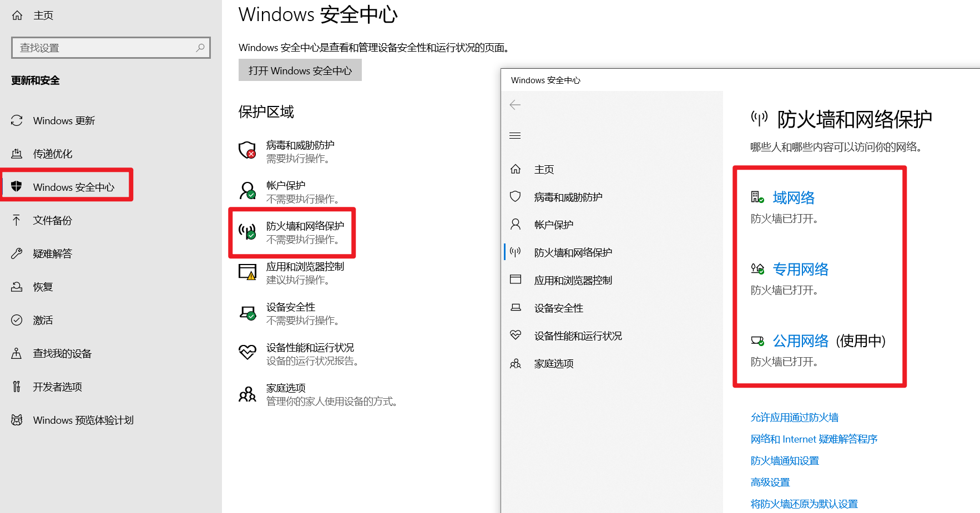Click the 打开 Windows 安全中心 button
Screen dimensions: 980x513
click(x=300, y=70)
